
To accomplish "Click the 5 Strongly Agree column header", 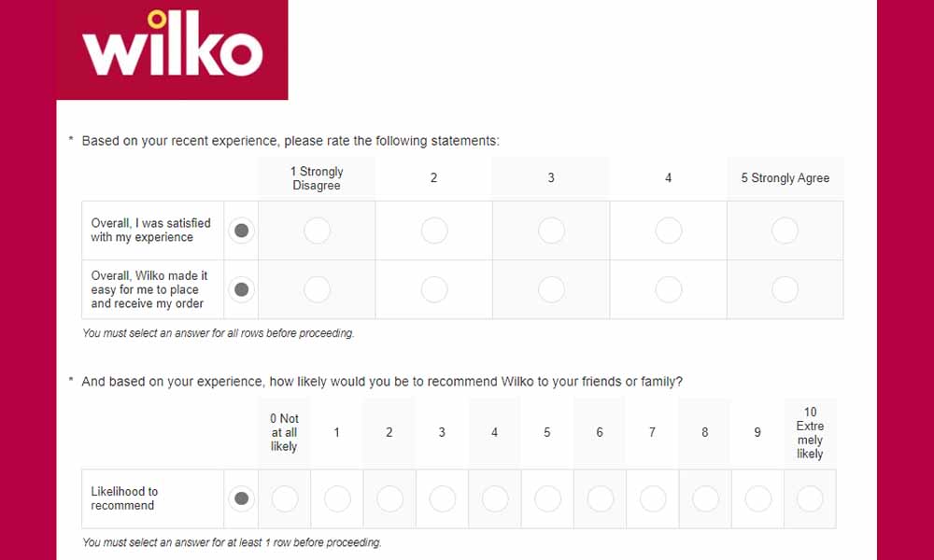I will point(785,178).
